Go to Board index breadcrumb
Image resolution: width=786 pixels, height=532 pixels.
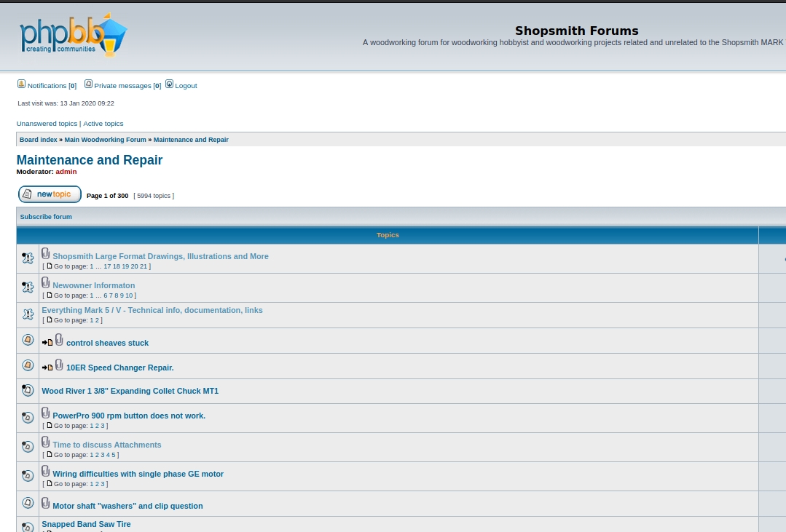tap(39, 140)
